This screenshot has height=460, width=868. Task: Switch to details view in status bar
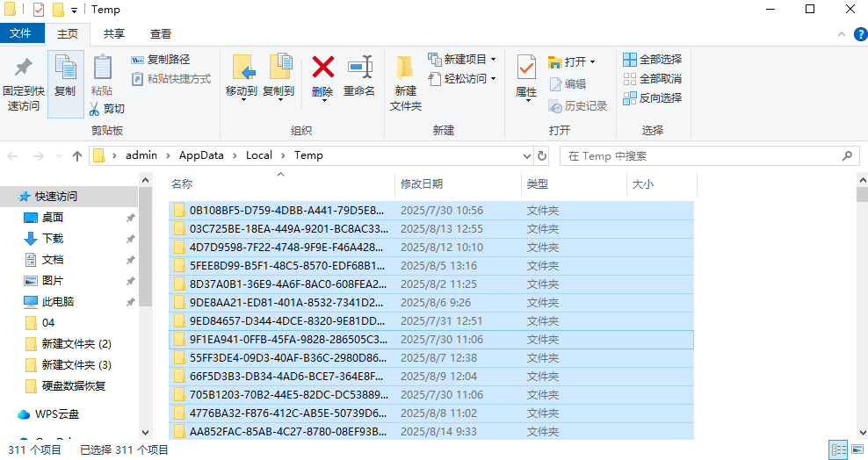pyautogui.click(x=839, y=449)
